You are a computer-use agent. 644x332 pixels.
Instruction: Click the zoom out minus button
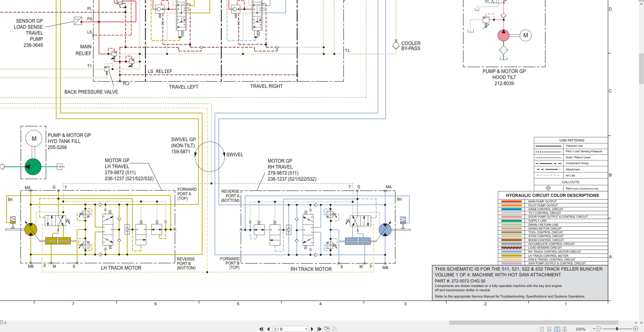pyautogui.click(x=598, y=329)
